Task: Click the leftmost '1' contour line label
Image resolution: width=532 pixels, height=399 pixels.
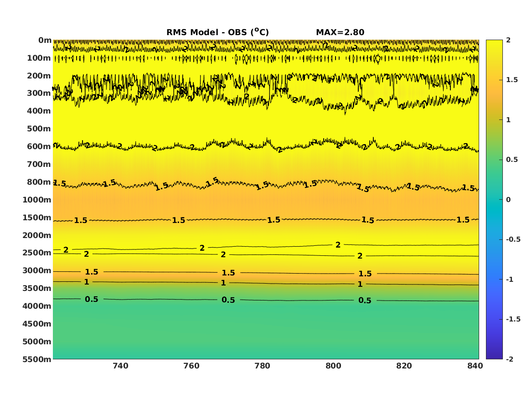Action: click(x=87, y=282)
